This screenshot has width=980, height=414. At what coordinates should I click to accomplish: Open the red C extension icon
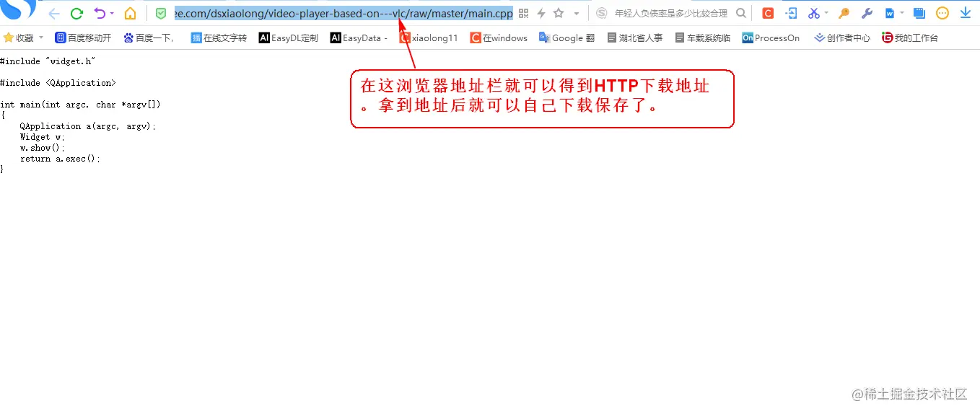768,13
